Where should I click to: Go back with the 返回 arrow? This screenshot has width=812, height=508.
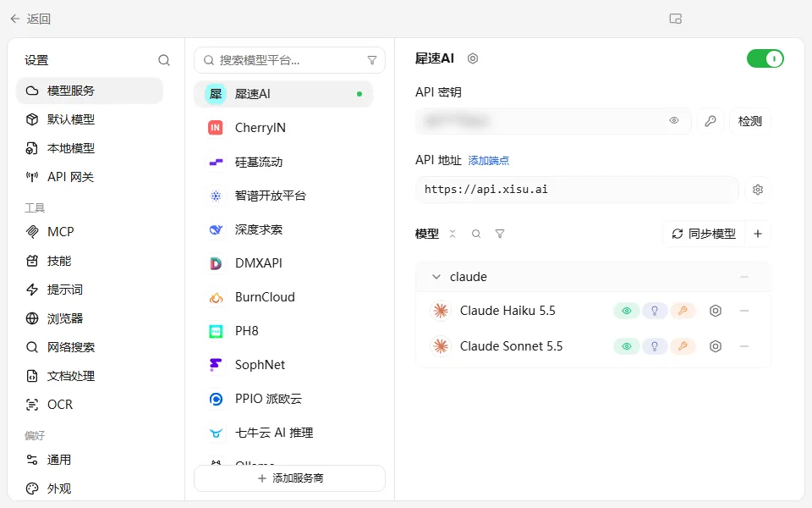15,19
